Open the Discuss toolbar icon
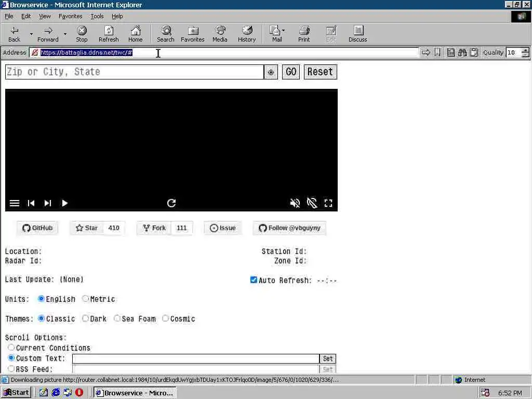Screen dimensions: 532x399 [358, 31]
